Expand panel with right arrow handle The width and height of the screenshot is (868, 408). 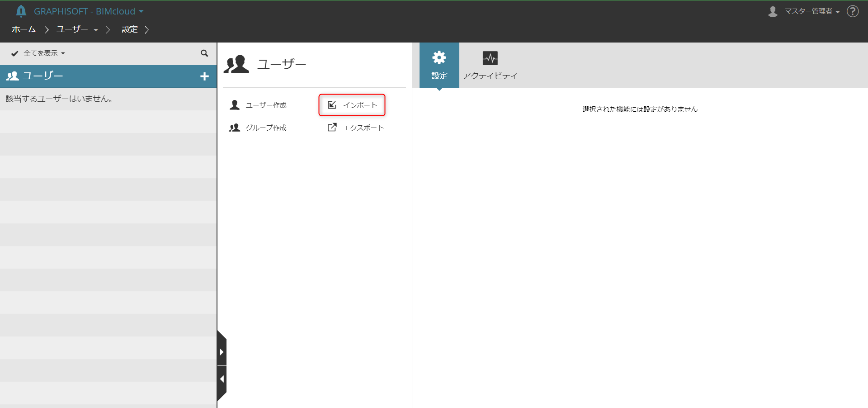[x=222, y=352]
